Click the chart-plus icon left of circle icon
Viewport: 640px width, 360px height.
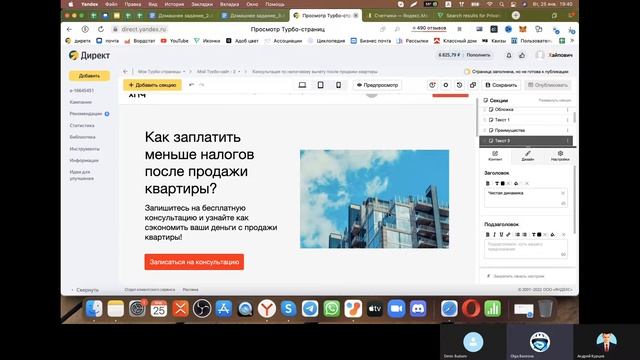pyautogui.click(x=432, y=85)
